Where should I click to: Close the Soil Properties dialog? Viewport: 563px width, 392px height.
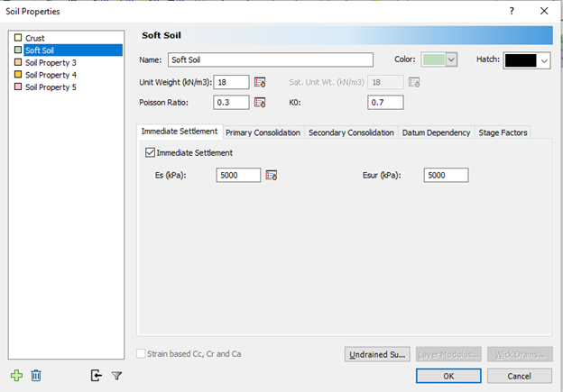click(x=544, y=11)
